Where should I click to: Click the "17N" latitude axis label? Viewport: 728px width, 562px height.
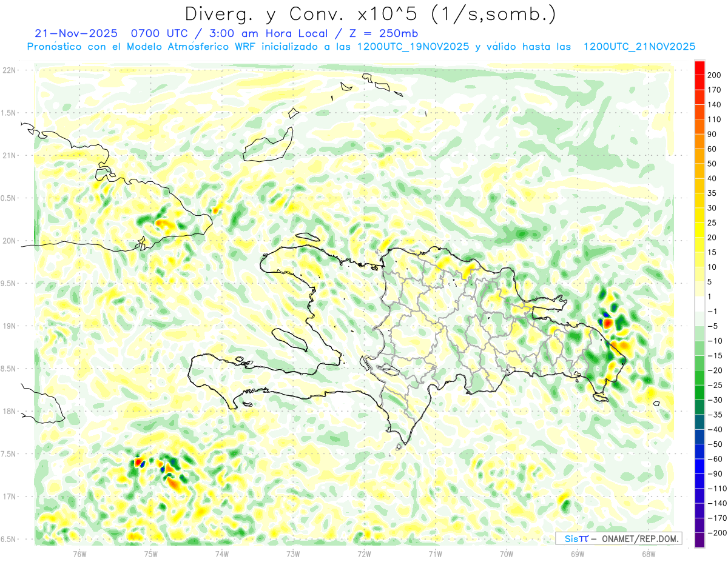click(9, 497)
